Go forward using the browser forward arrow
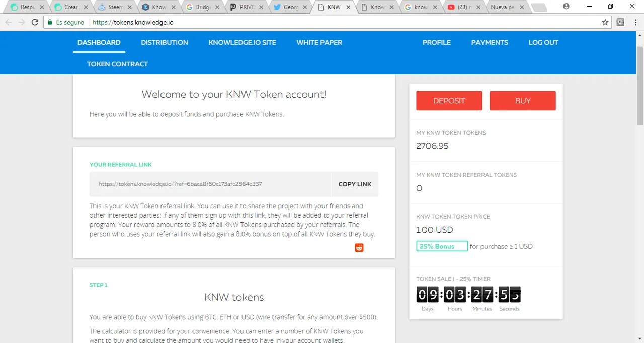644x343 pixels. 22,22
